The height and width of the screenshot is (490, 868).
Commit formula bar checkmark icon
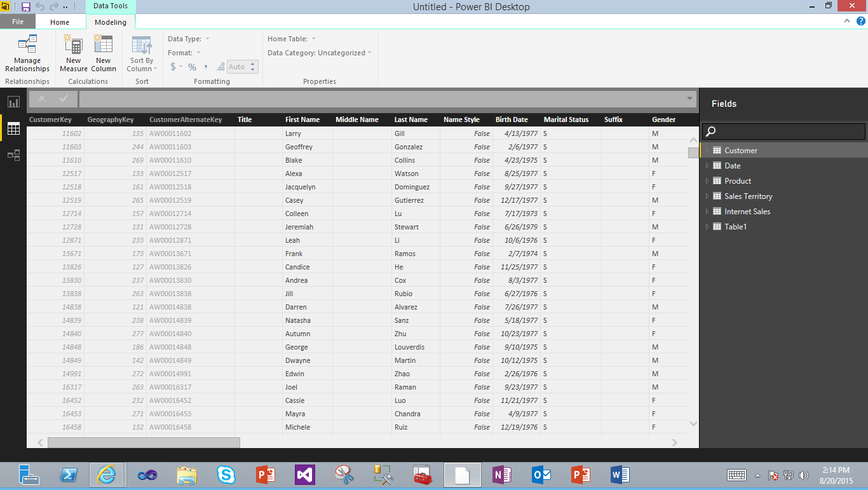point(64,99)
